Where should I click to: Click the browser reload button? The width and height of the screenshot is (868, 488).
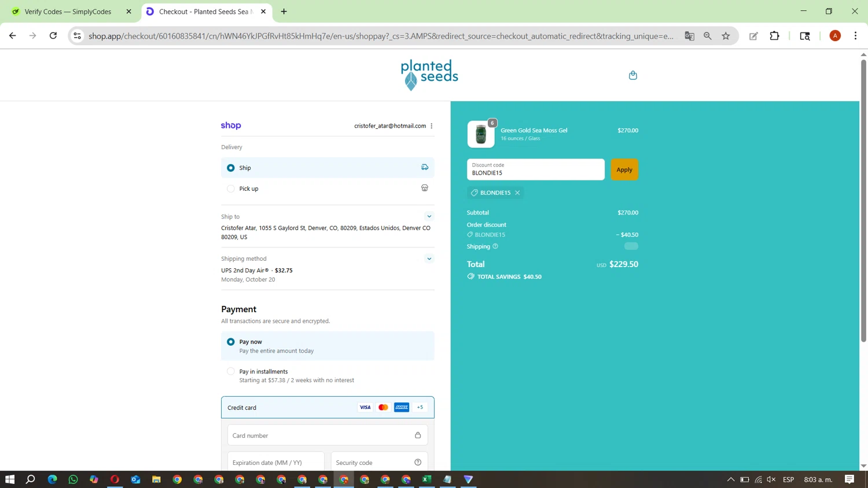click(x=53, y=36)
